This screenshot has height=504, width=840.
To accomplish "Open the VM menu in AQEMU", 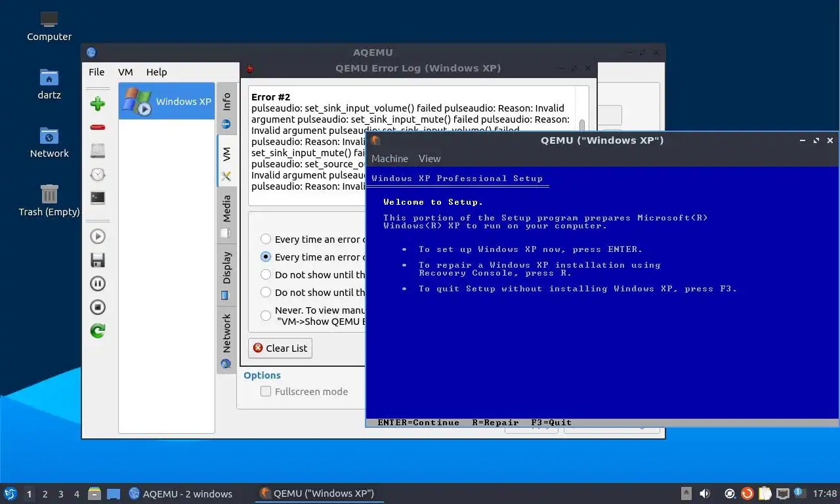I will click(x=125, y=72).
